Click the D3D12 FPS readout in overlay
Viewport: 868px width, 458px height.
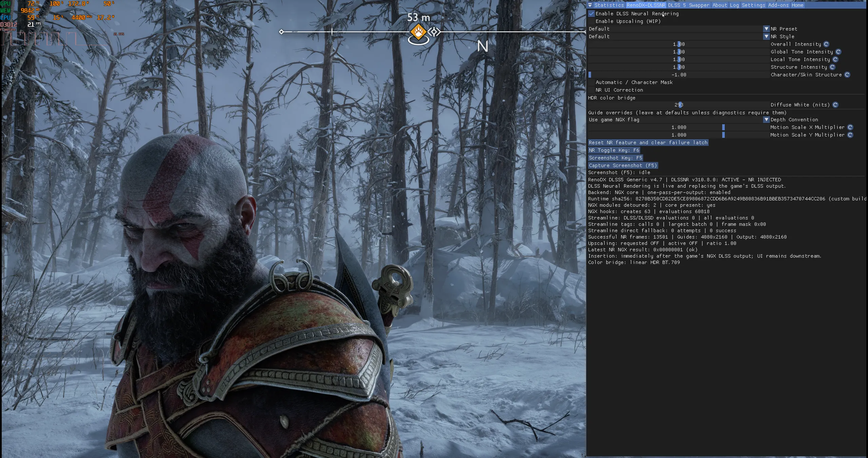(21, 24)
